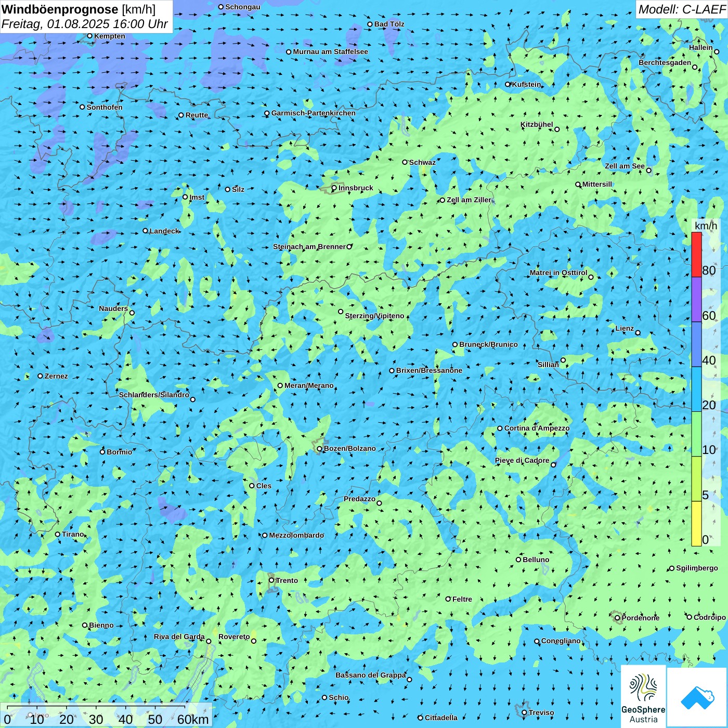Click the Hallein city marker

717,51
